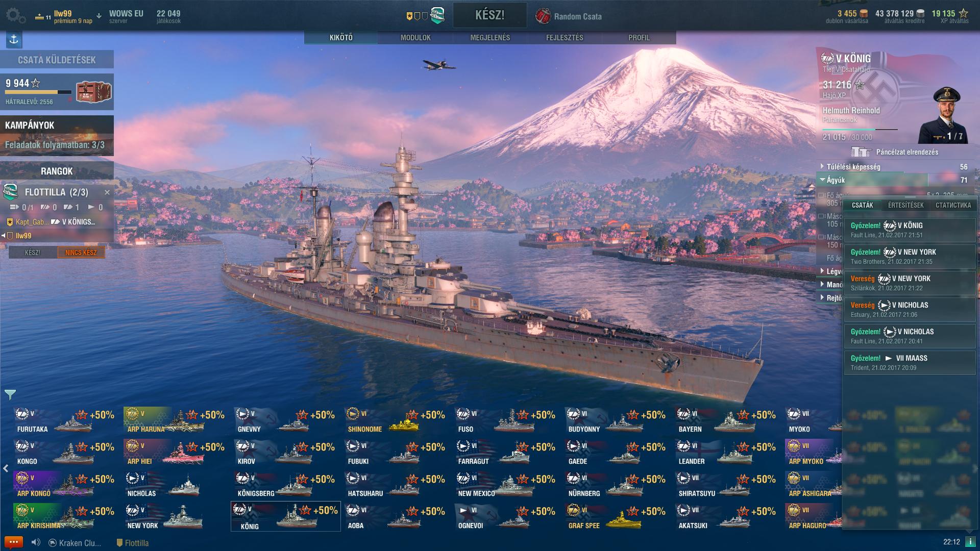Viewport: 980px width, 551px height.
Task: Expand the Túlélési képesség section
Action: (895, 167)
